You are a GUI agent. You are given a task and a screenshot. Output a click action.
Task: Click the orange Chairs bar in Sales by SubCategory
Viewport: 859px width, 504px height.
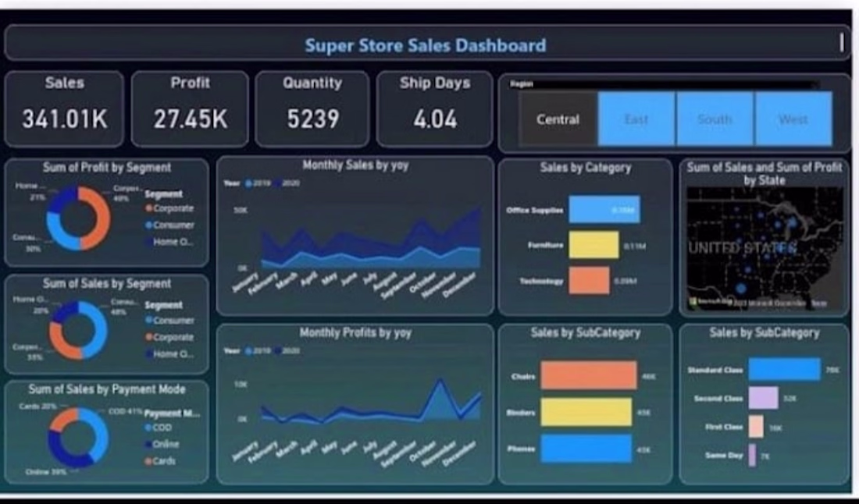(x=589, y=375)
